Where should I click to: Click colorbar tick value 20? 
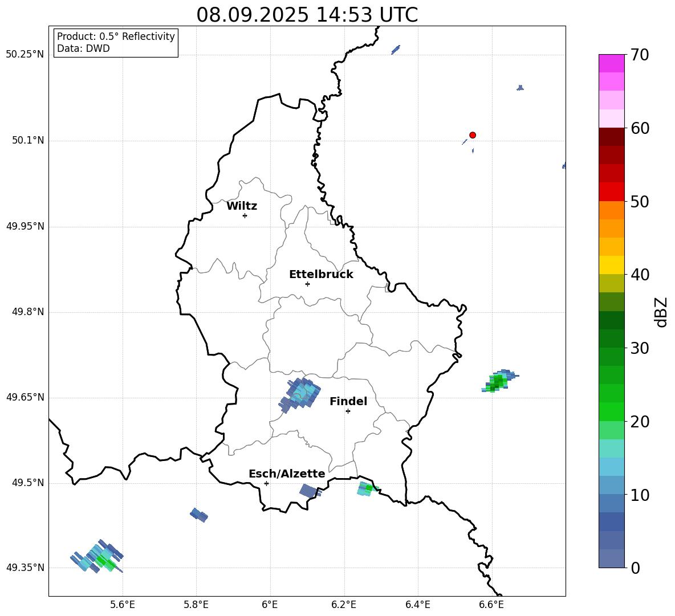point(640,422)
